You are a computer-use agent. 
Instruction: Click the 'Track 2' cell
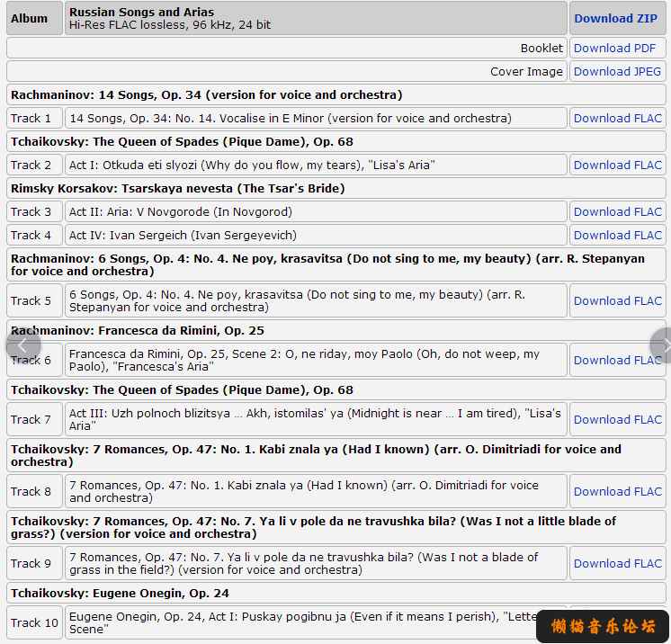point(34,165)
